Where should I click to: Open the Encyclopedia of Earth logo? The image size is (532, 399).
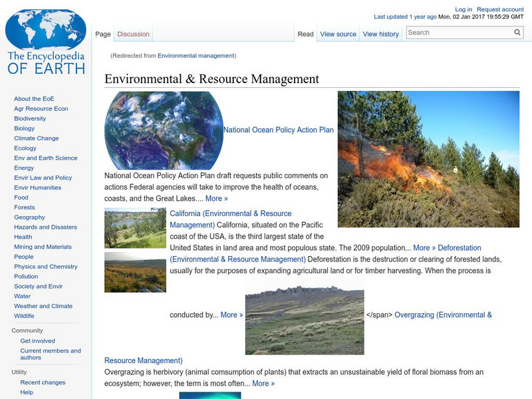coord(46,42)
